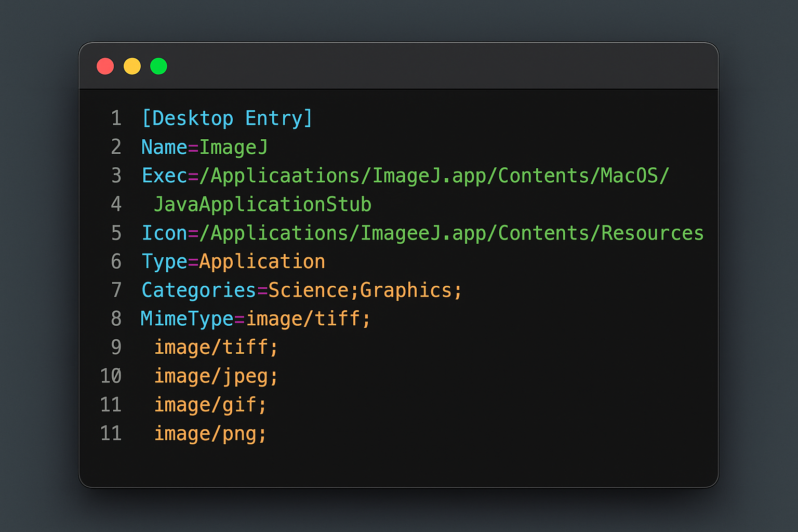The width and height of the screenshot is (798, 532).
Task: Click the image/jpeg; entry
Action: 217,376
